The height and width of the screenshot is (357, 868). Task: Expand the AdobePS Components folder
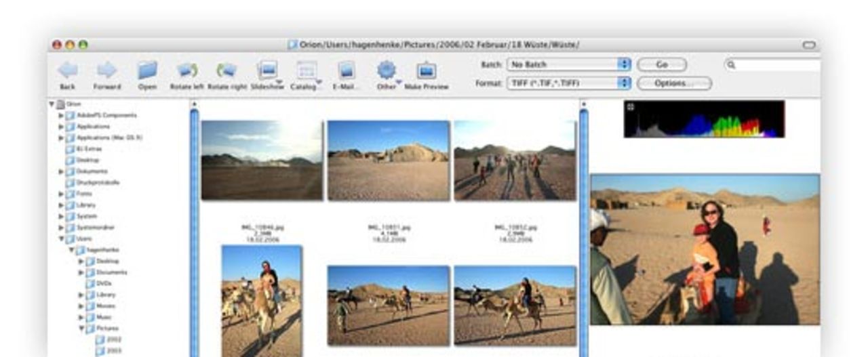click(61, 115)
